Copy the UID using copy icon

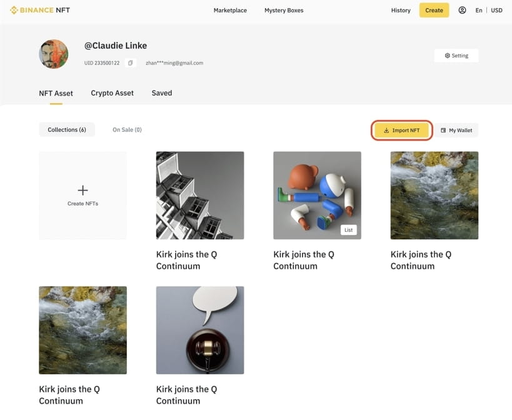pyautogui.click(x=130, y=63)
